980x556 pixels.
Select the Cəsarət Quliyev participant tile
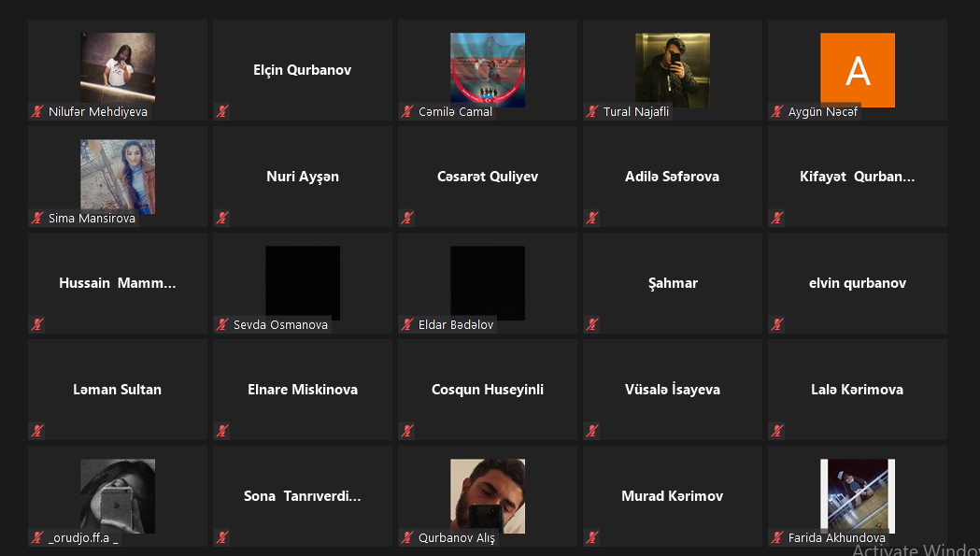(x=488, y=177)
